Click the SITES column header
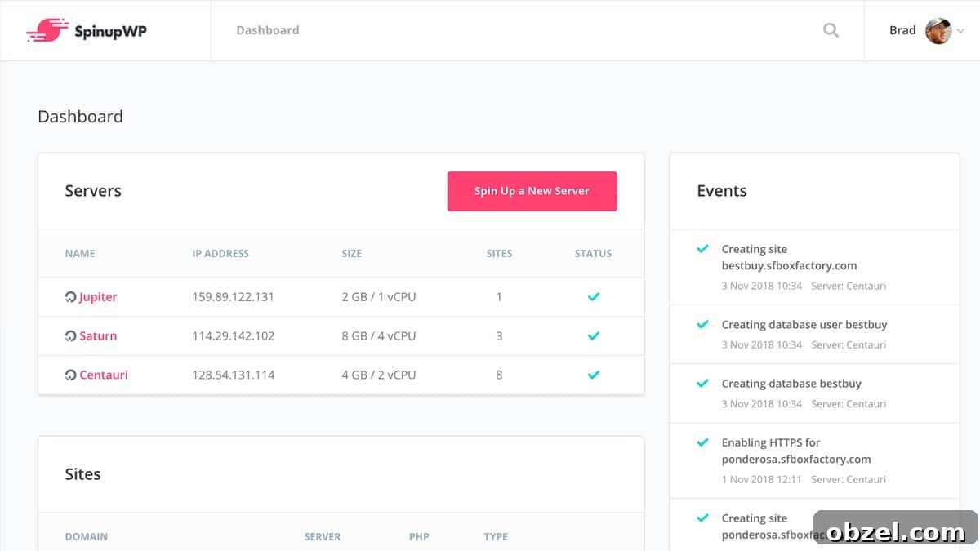The image size is (980, 551). pos(499,254)
